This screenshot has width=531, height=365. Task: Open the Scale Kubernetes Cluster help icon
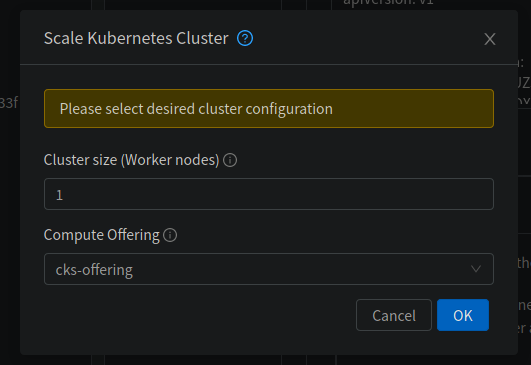coord(245,38)
